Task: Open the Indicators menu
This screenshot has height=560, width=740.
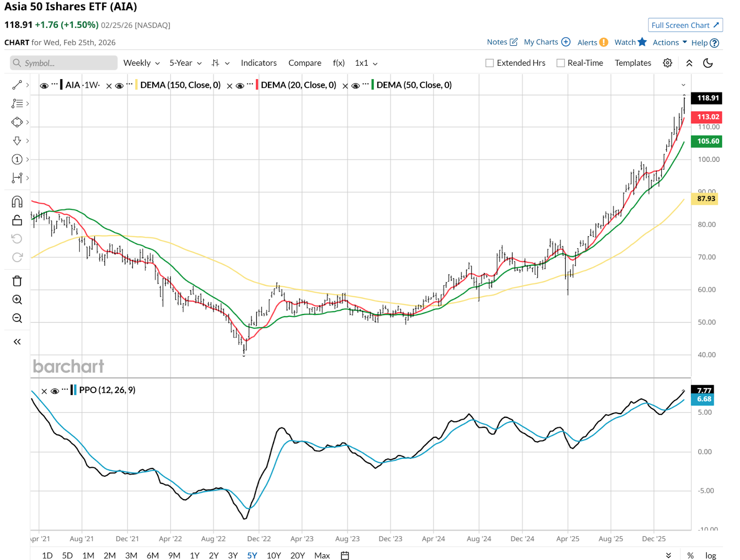Action: coord(259,63)
